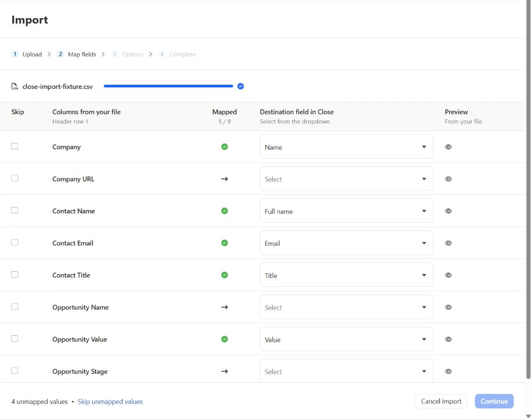Image resolution: width=532 pixels, height=420 pixels.
Task: Go to the Complete step
Action: tap(177, 54)
